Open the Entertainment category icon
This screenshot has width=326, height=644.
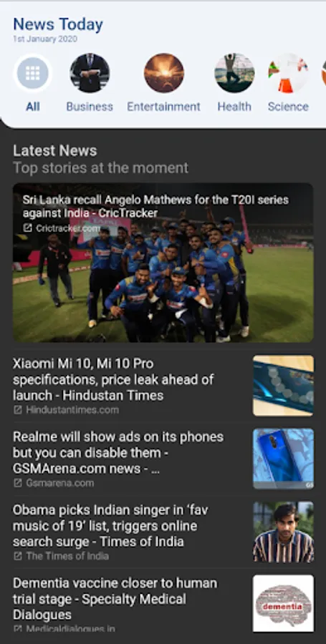(164, 73)
